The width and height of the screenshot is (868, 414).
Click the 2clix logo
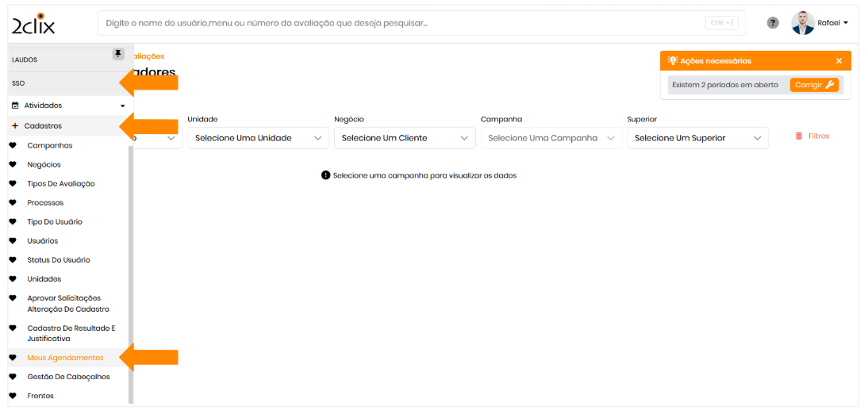[33, 24]
